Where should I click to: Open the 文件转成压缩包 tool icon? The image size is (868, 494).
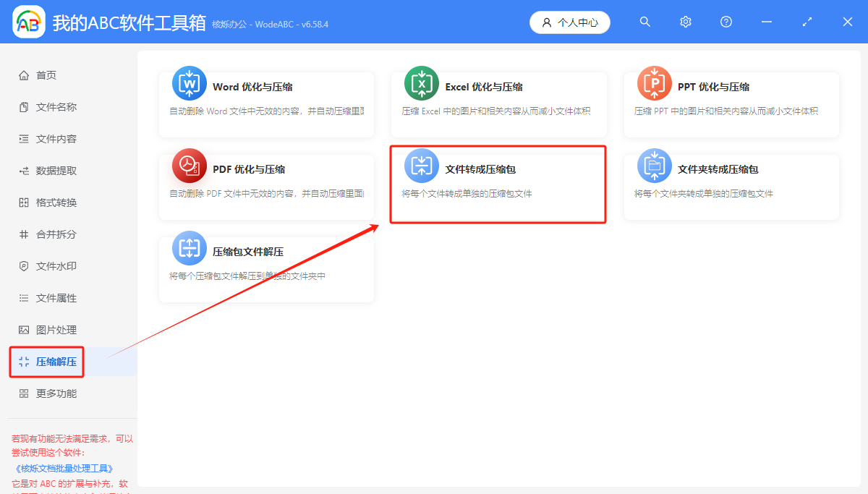click(422, 165)
